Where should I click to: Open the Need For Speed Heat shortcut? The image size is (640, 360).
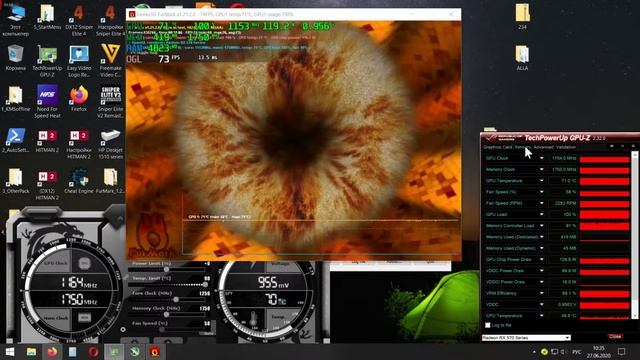(x=47, y=102)
